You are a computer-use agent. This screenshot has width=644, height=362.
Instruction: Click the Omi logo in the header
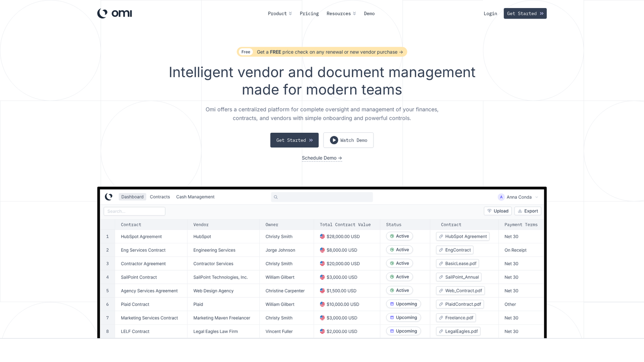coord(114,13)
